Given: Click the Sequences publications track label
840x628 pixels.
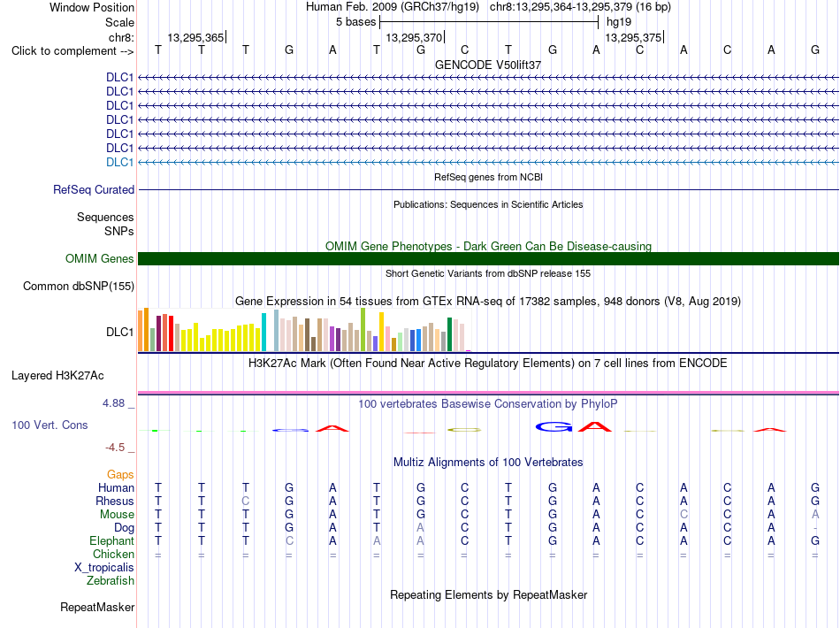Looking at the screenshot, I should 105,217.
